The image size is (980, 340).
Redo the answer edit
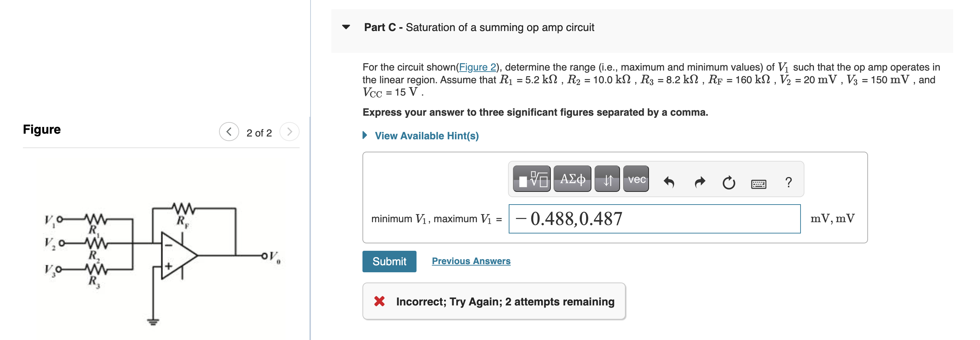(x=699, y=182)
